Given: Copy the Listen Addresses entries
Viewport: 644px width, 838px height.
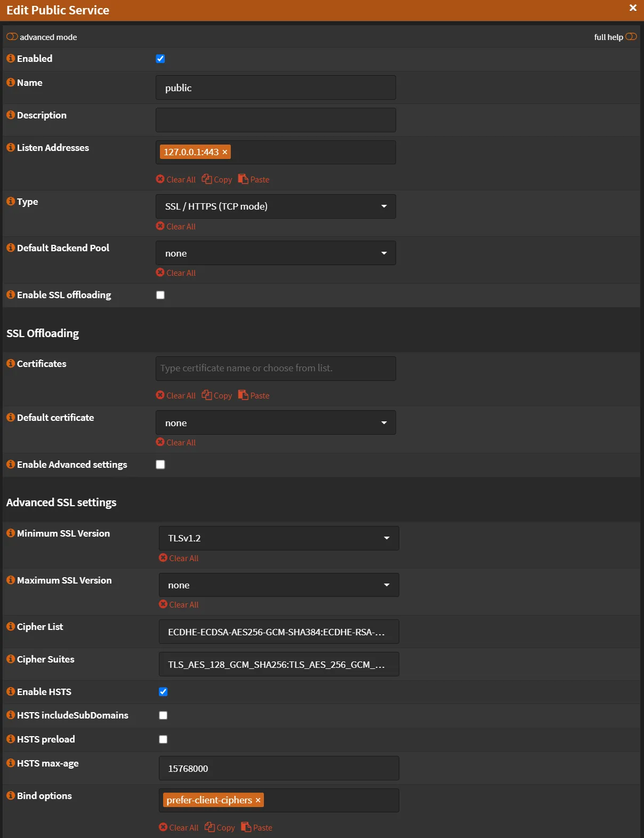Looking at the screenshot, I should point(217,180).
